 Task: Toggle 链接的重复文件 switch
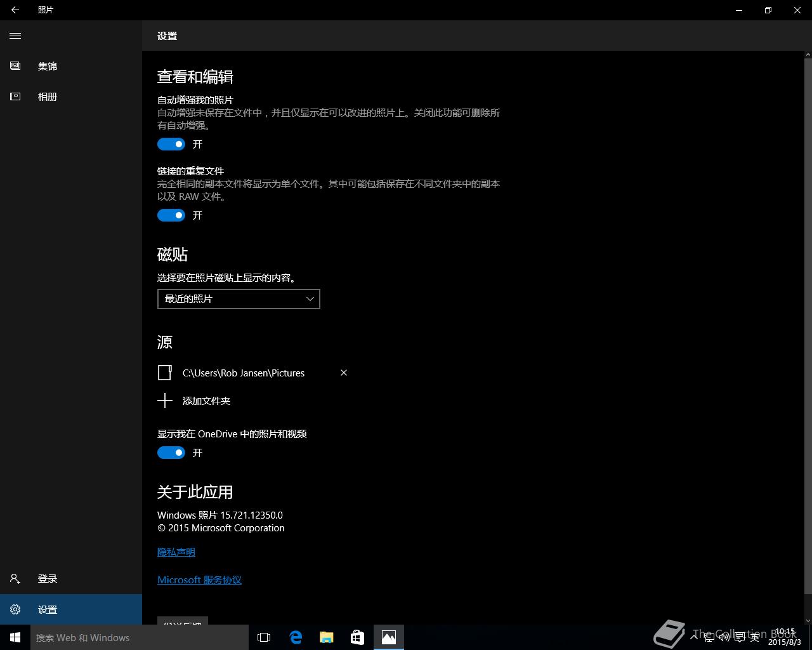point(171,215)
